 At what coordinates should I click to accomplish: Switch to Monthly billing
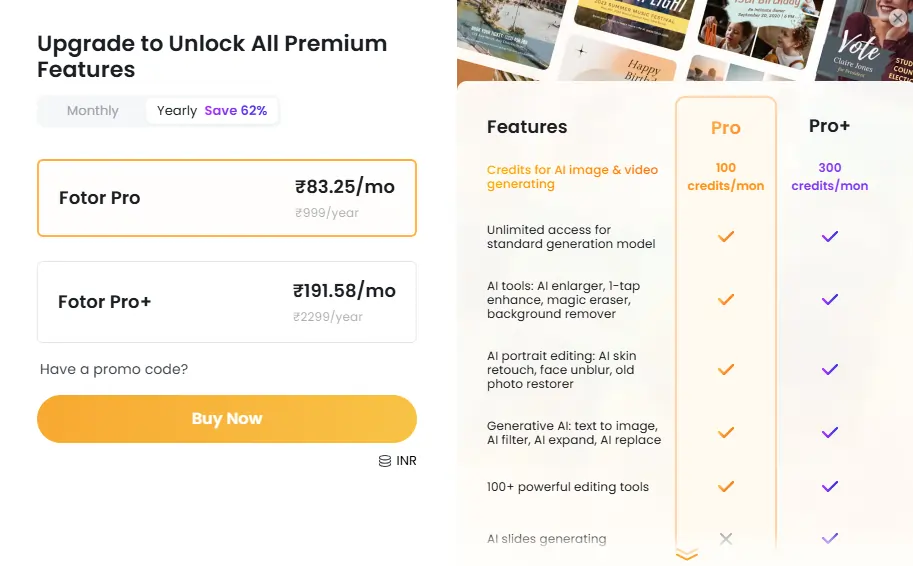click(93, 111)
